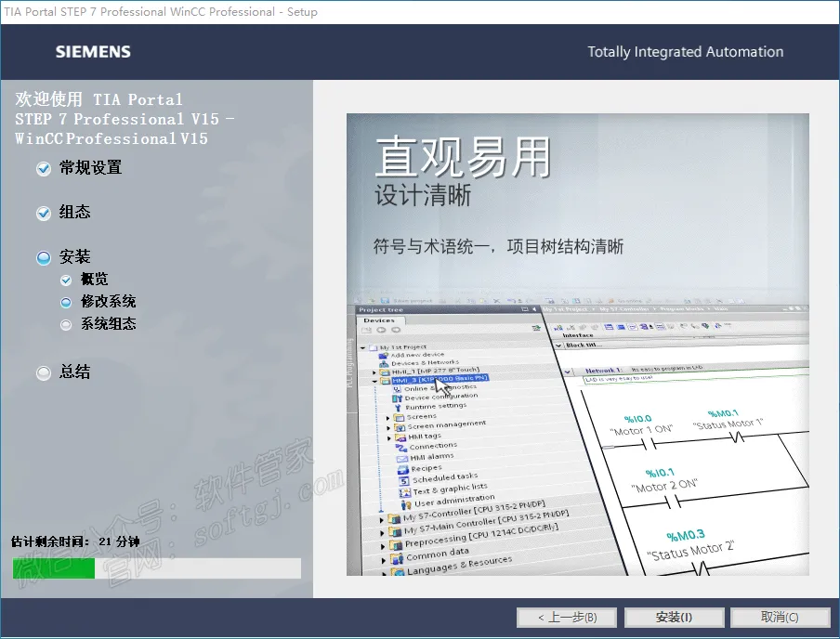Select the 总结 step label

coord(74,372)
